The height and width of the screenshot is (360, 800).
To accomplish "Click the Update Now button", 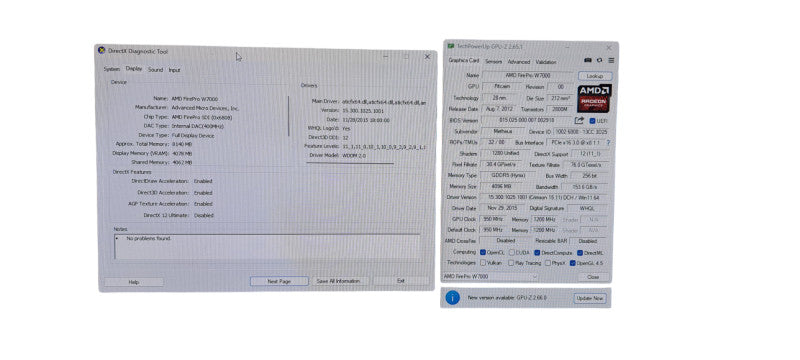I will (590, 298).
